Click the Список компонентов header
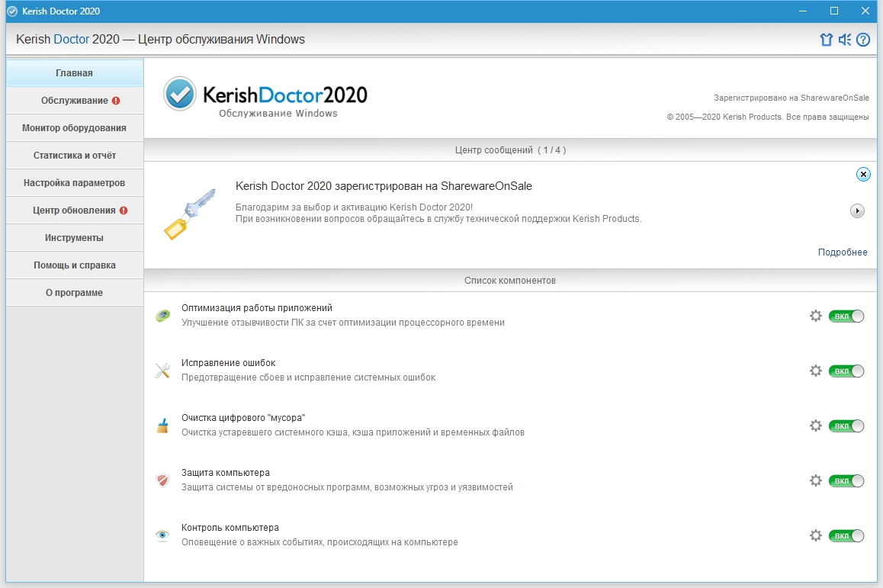 click(510, 281)
